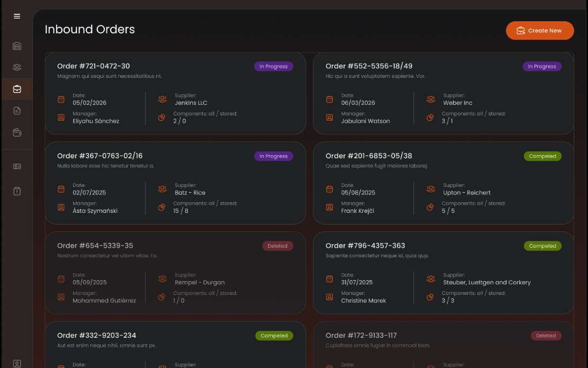Click manager name Eliyahu Sánchez
The image size is (588, 368).
tap(96, 121)
